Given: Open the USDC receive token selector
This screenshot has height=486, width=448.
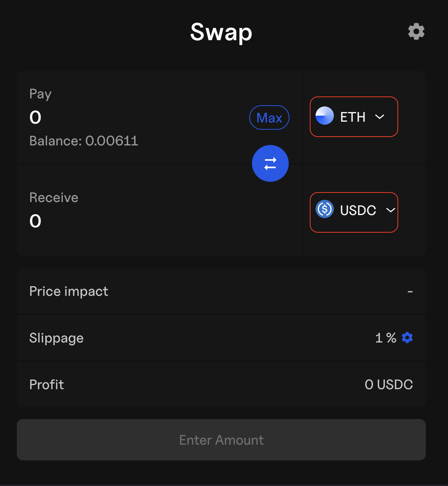Looking at the screenshot, I should coord(354,212).
